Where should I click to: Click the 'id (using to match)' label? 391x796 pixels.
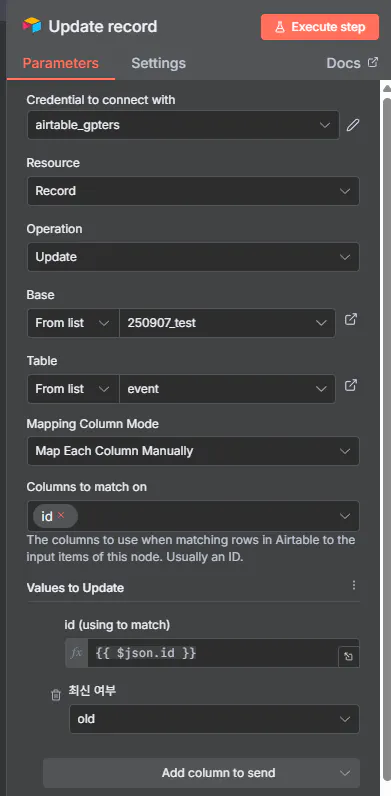point(117,625)
